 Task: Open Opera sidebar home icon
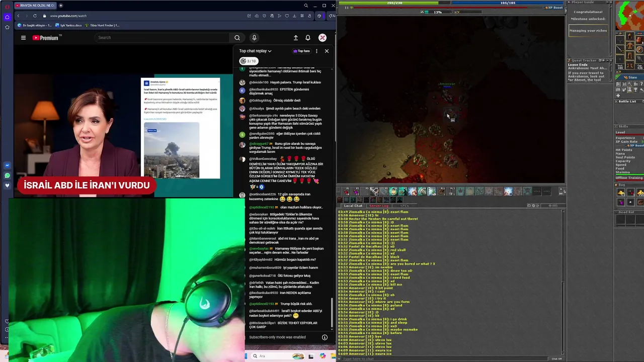click(7, 17)
